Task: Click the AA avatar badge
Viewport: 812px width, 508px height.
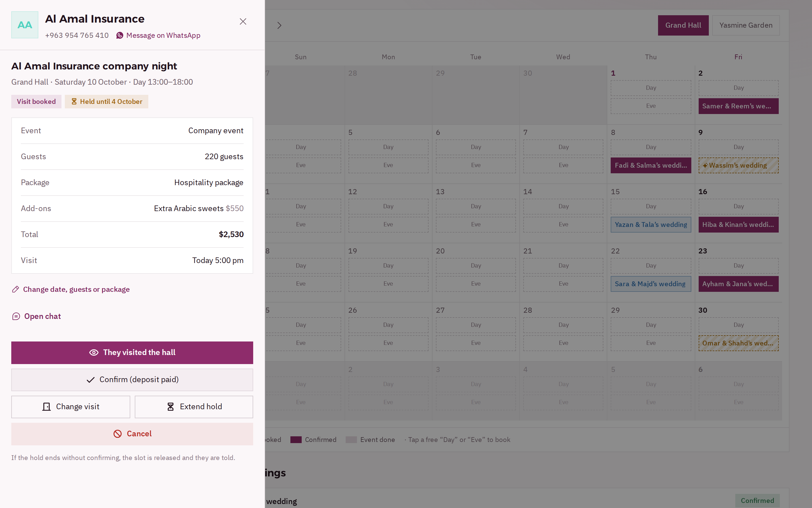Action: [x=25, y=25]
